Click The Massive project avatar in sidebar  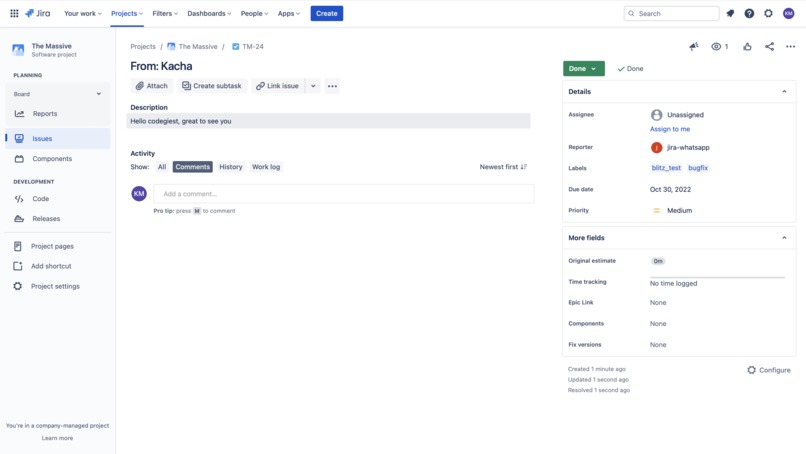click(x=18, y=50)
